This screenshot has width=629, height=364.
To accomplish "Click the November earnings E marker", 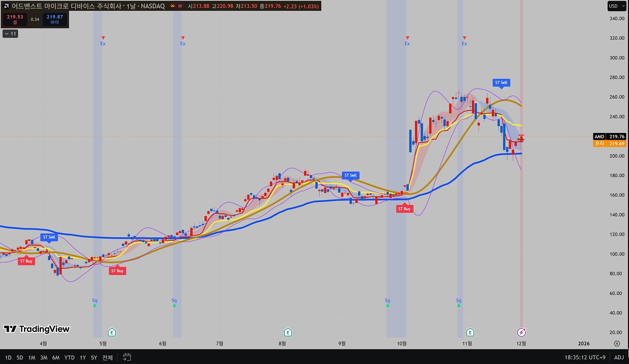I will (470, 333).
